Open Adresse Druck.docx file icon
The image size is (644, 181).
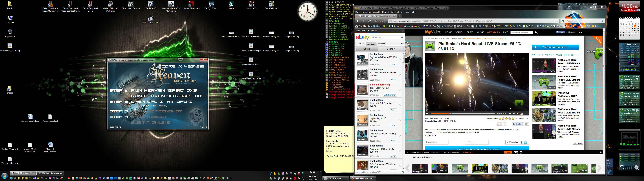30,118
